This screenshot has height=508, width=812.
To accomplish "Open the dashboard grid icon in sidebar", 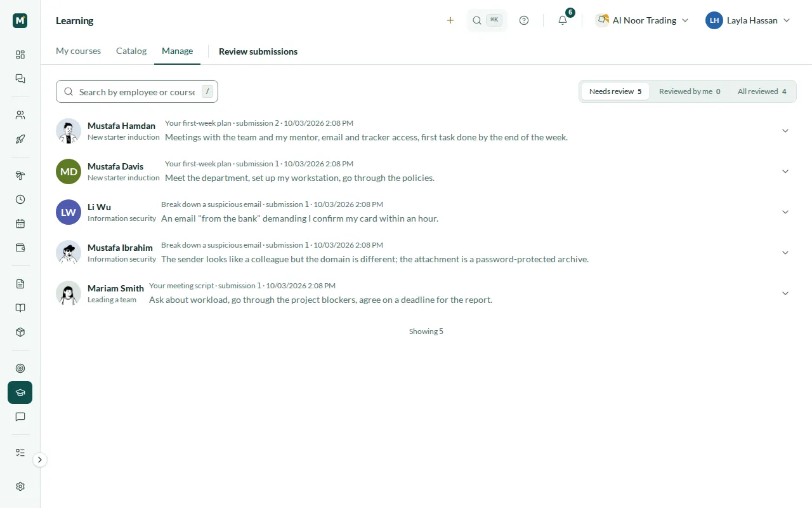I will tap(20, 55).
